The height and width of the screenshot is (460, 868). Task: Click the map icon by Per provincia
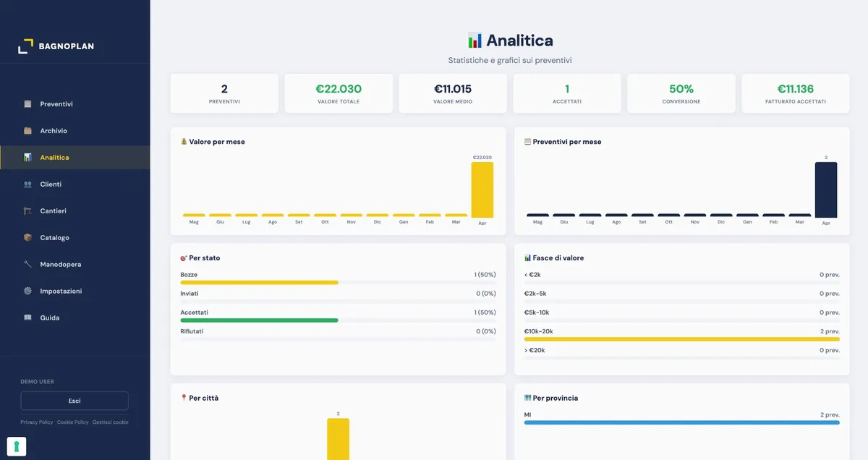pos(527,399)
